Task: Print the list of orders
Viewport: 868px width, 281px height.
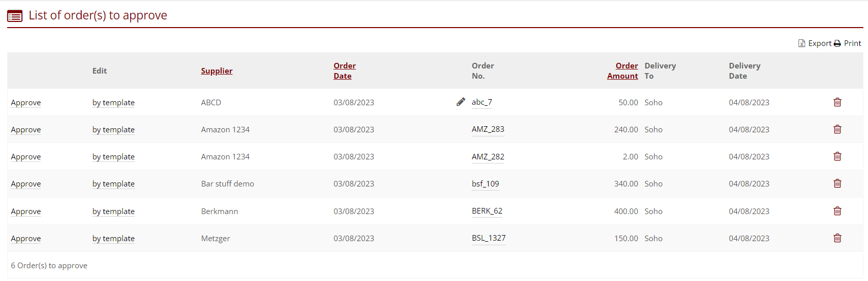Action: pos(848,43)
